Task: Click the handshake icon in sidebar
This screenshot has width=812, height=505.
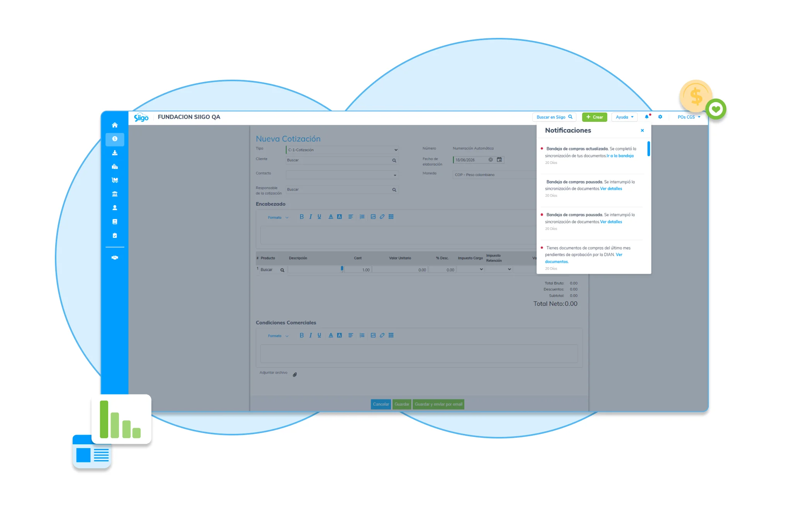Action: [x=115, y=258]
